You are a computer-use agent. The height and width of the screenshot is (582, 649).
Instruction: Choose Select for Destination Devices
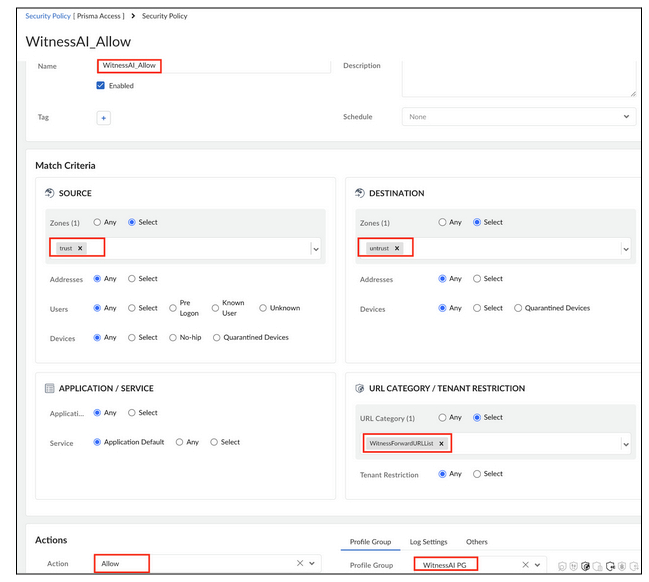(477, 308)
